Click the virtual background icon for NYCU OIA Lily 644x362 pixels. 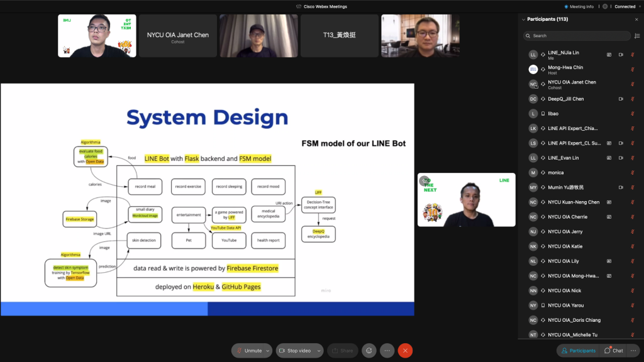coord(609,261)
